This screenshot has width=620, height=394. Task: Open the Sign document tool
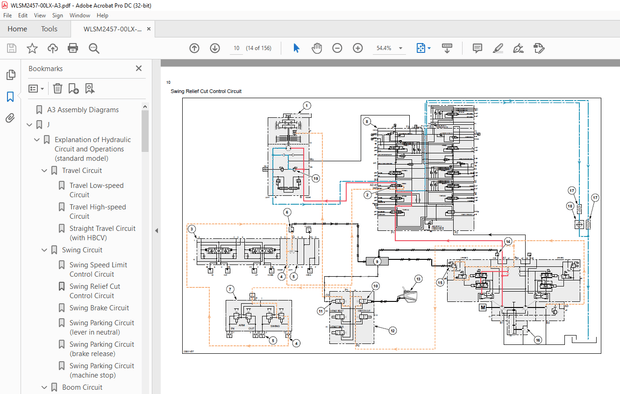point(518,48)
